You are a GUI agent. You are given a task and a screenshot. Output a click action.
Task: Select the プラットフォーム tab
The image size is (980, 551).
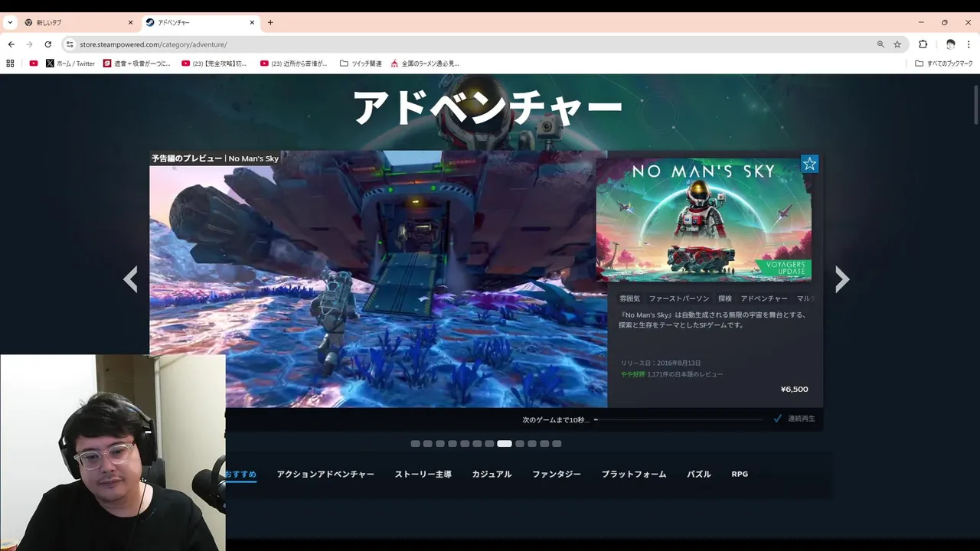pos(634,474)
